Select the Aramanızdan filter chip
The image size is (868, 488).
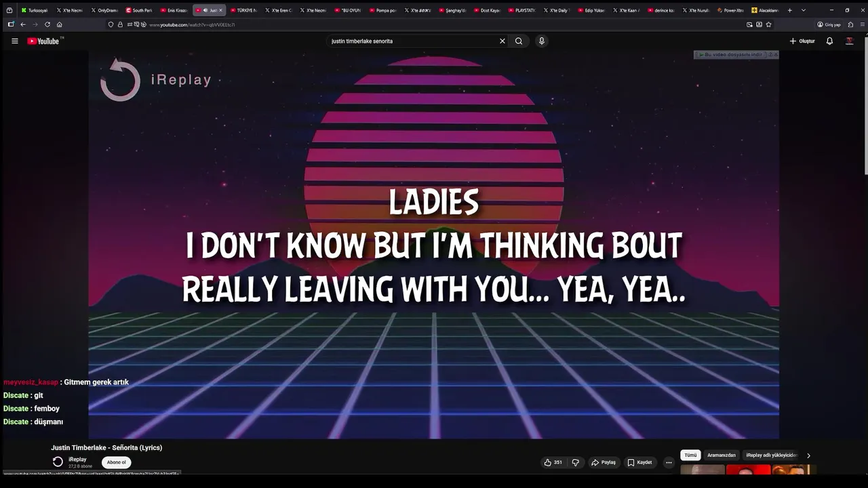coord(722,455)
